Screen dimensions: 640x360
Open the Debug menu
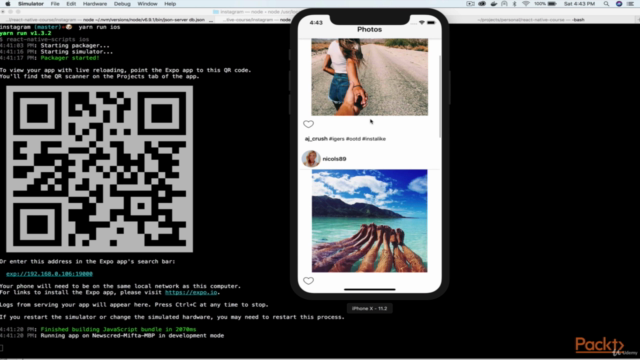pyautogui.click(x=122, y=4)
